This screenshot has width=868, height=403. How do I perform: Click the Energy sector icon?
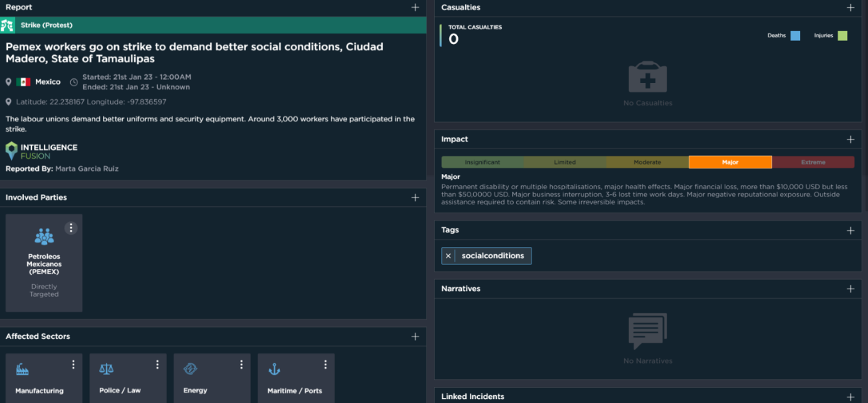pyautogui.click(x=190, y=369)
